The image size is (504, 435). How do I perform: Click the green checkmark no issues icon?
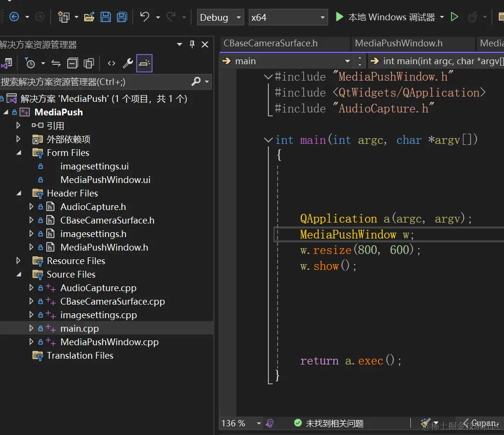pos(298,423)
